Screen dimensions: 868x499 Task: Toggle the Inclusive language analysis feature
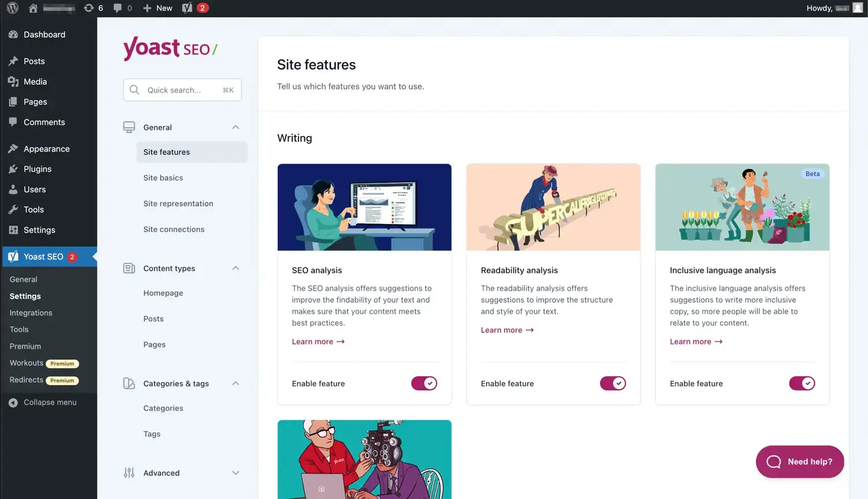tap(802, 383)
